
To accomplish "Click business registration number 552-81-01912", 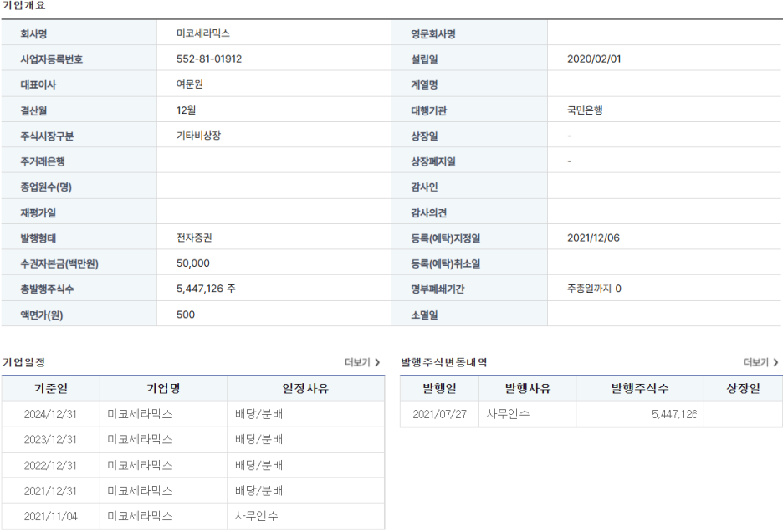I will tap(209, 59).
